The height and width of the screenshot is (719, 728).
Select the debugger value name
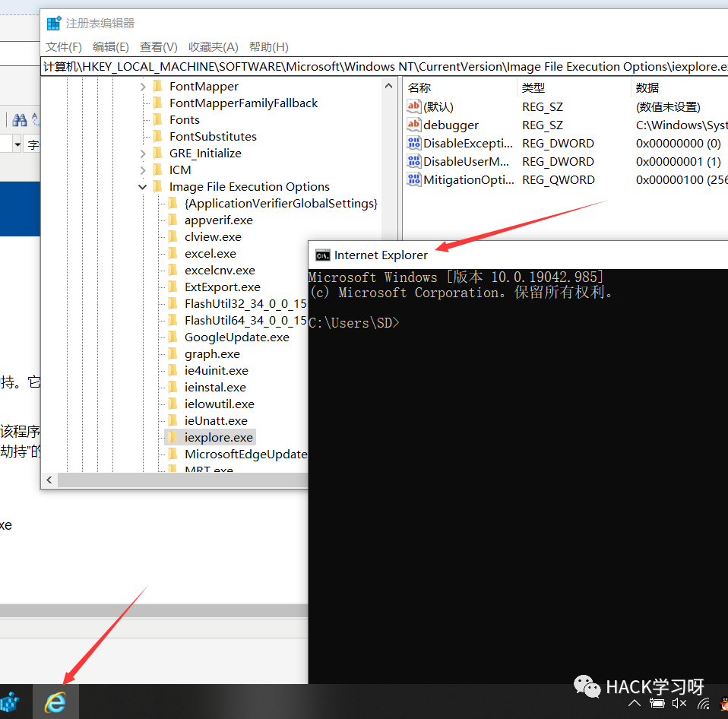click(451, 125)
